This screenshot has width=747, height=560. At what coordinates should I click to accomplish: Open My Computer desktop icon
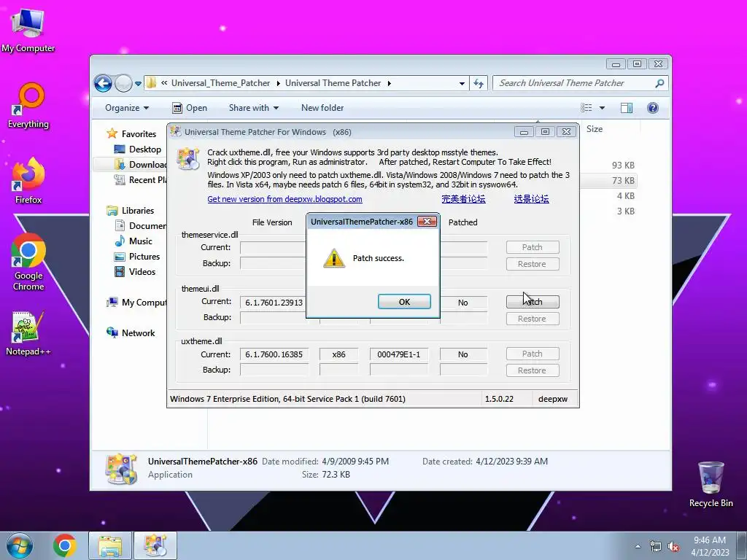pos(28,31)
